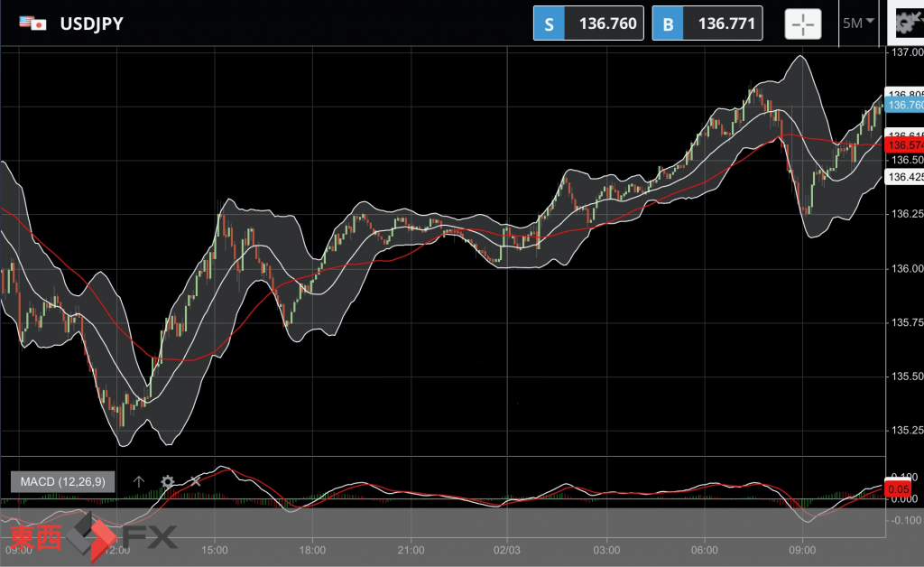Click the red MACD value tag 0.05
The width and height of the screenshot is (924, 567).
898,489
